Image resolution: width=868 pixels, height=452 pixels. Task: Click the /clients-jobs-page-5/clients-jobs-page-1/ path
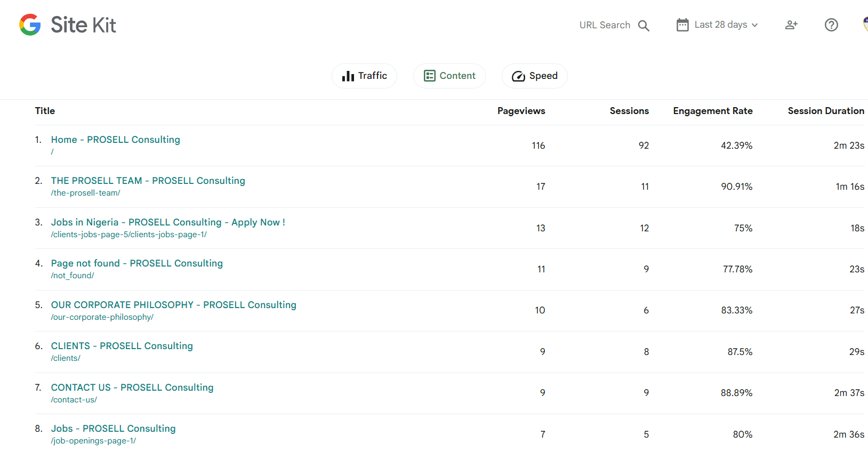[x=129, y=235]
